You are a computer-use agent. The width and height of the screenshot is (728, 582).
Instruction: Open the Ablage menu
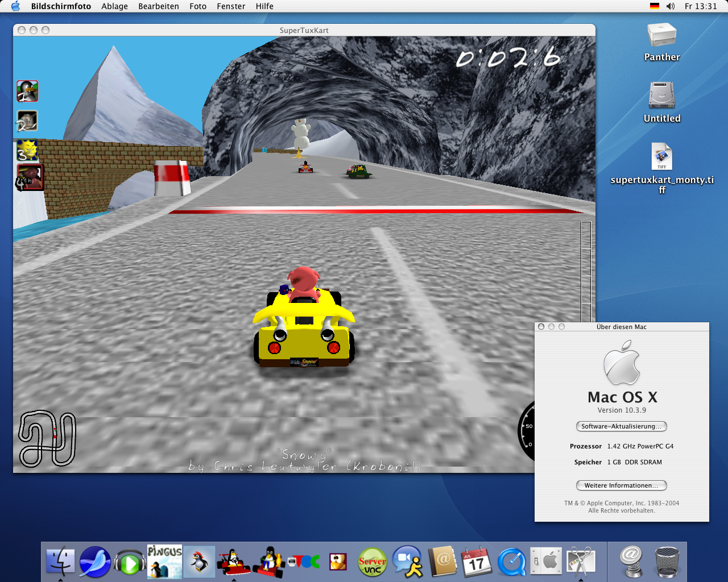[114, 6]
